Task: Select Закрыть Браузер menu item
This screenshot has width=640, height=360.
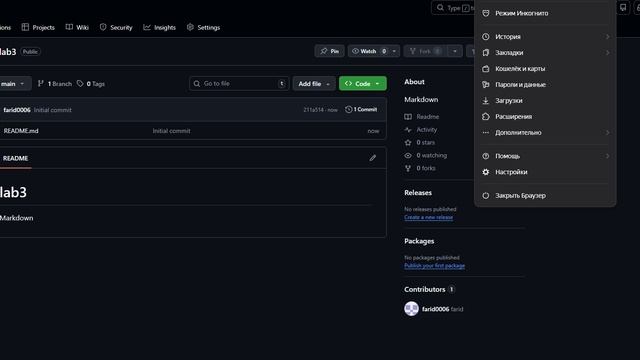Action: click(x=545, y=196)
